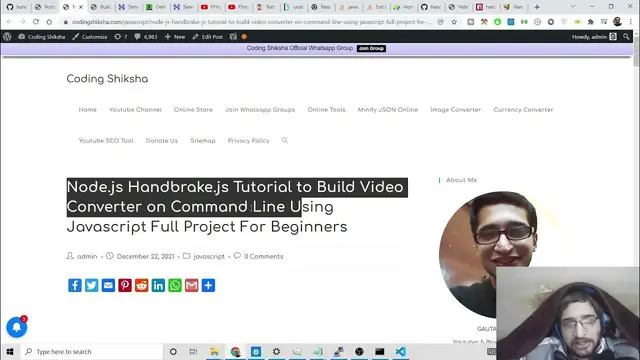640x360 pixels.
Task: Open the Online Tools menu item
Action: pyautogui.click(x=326, y=109)
